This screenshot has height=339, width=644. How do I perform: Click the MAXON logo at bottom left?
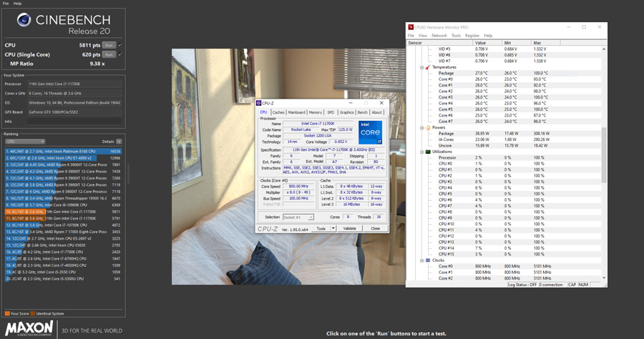(29, 328)
